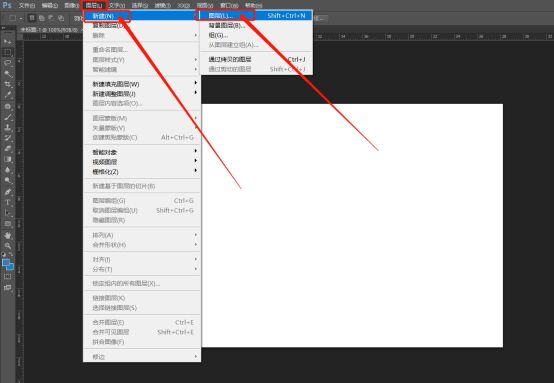This screenshot has width=554, height=383.
Task: Choose 通过拷贝的图层 Ctrl+J
Action: [x=256, y=59]
